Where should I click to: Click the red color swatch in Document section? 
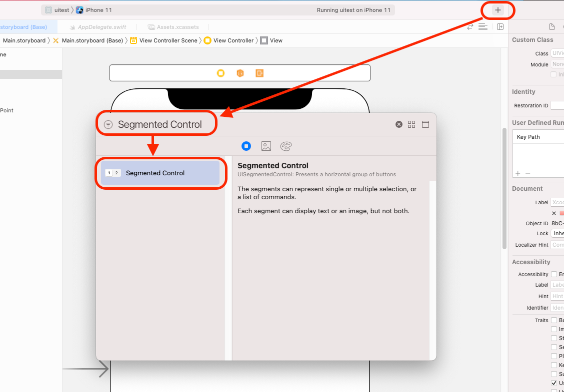(x=561, y=213)
